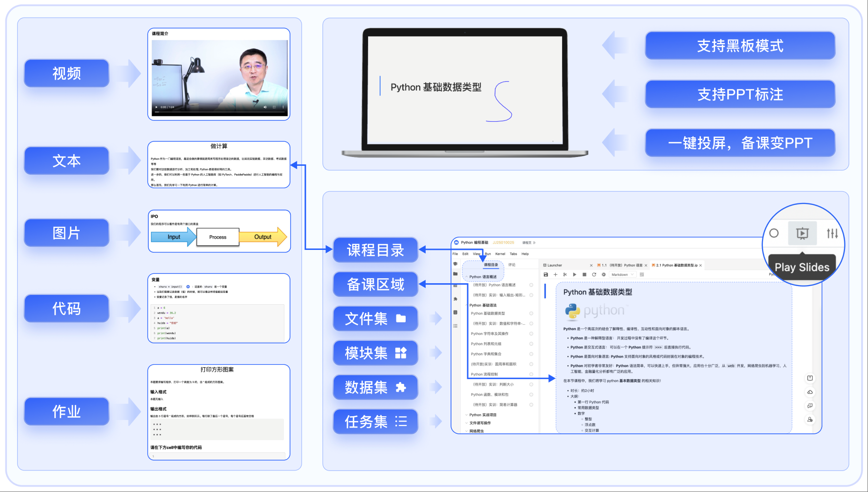Click the 支持黑板模式 button
The image size is (868, 492).
(740, 45)
